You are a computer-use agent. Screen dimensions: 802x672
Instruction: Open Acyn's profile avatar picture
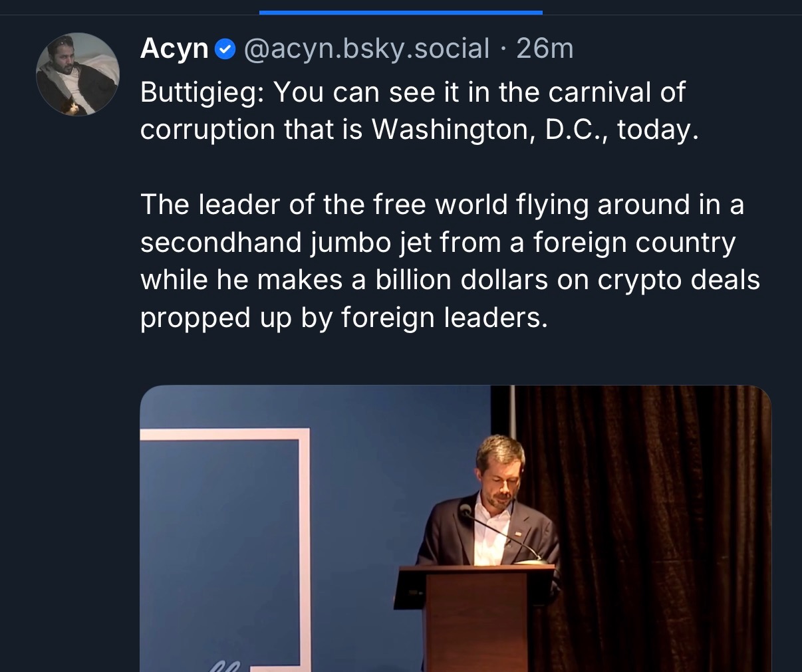click(78, 74)
